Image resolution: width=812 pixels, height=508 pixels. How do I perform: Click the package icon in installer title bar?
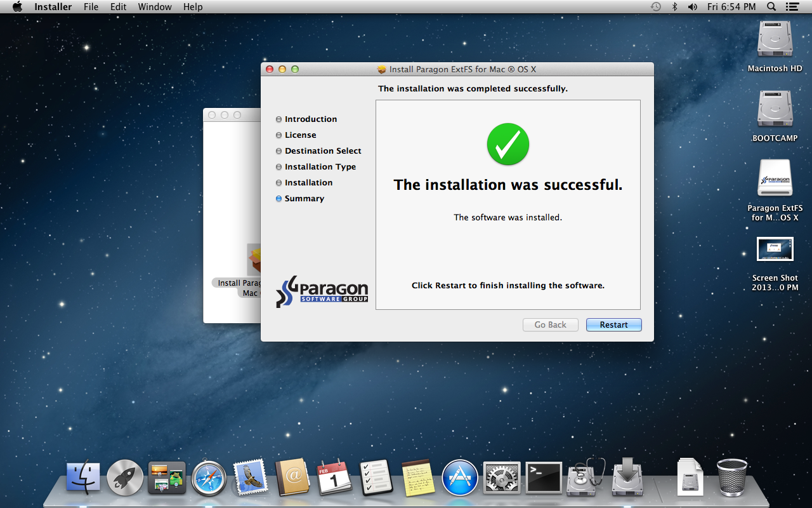382,69
